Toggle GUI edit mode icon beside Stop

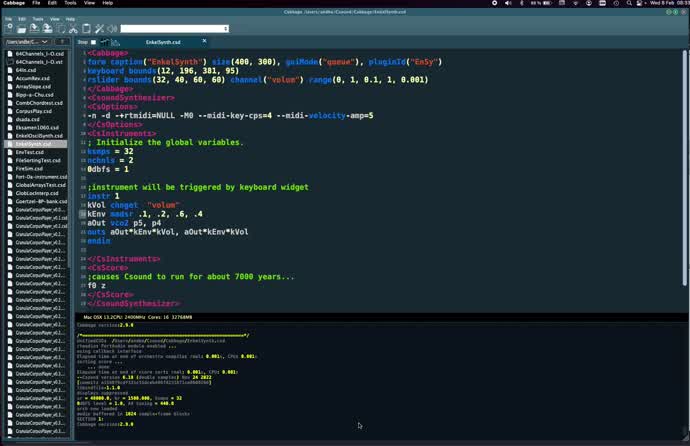(x=104, y=42)
